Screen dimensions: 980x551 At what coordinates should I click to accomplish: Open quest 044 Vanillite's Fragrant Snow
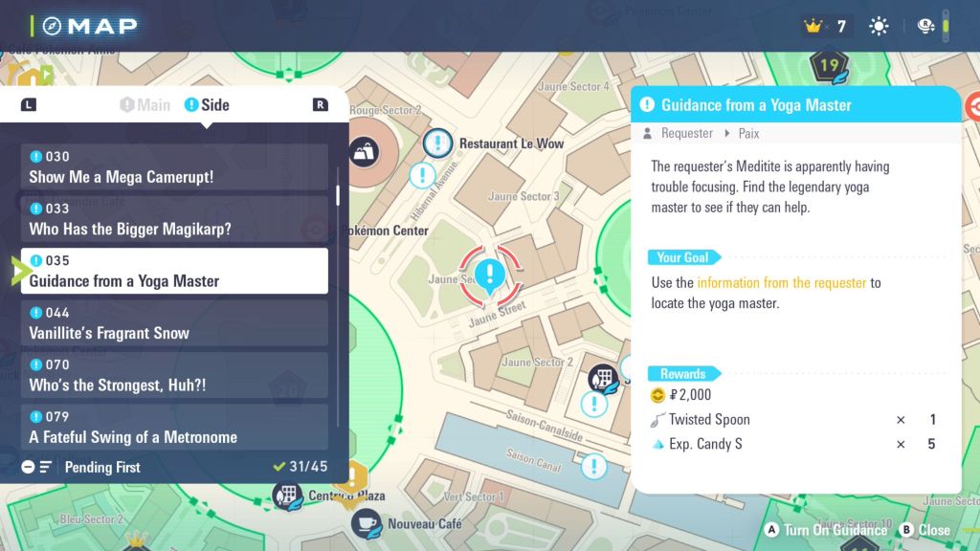pyautogui.click(x=175, y=323)
